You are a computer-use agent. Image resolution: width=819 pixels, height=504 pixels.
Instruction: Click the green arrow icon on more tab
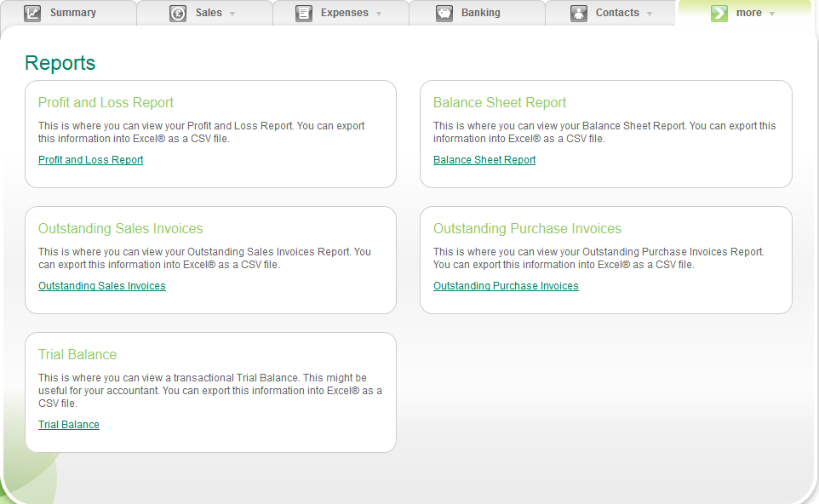click(719, 13)
